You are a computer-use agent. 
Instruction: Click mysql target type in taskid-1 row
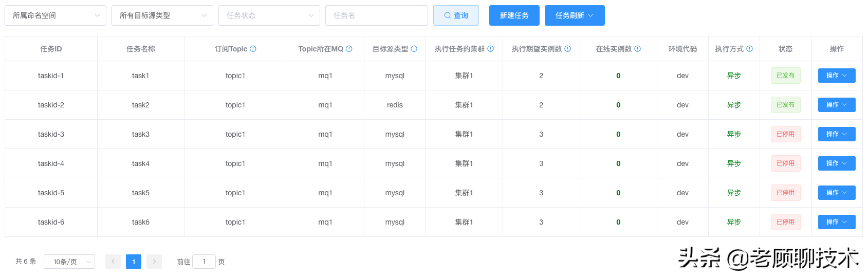(395, 76)
